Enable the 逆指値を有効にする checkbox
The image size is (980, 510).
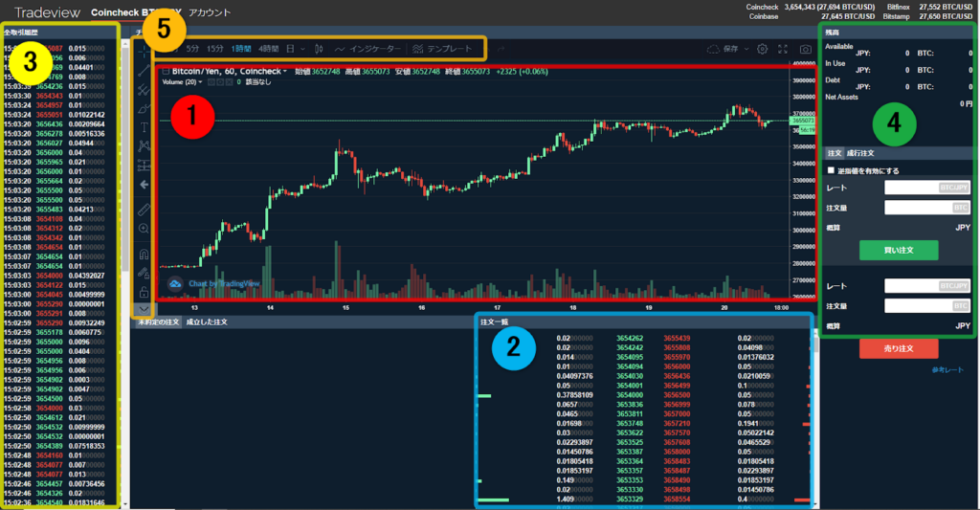pyautogui.click(x=831, y=170)
